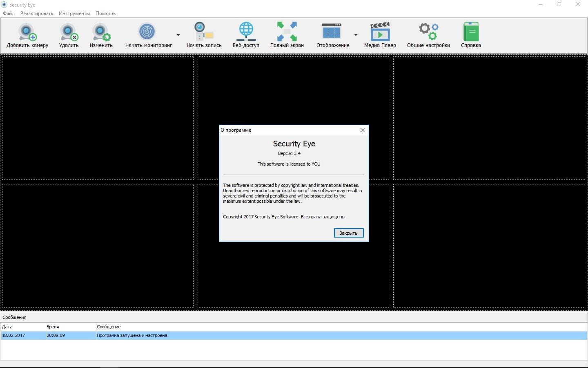Click the Начать запись icon
The height and width of the screenshot is (368, 588).
click(x=204, y=31)
